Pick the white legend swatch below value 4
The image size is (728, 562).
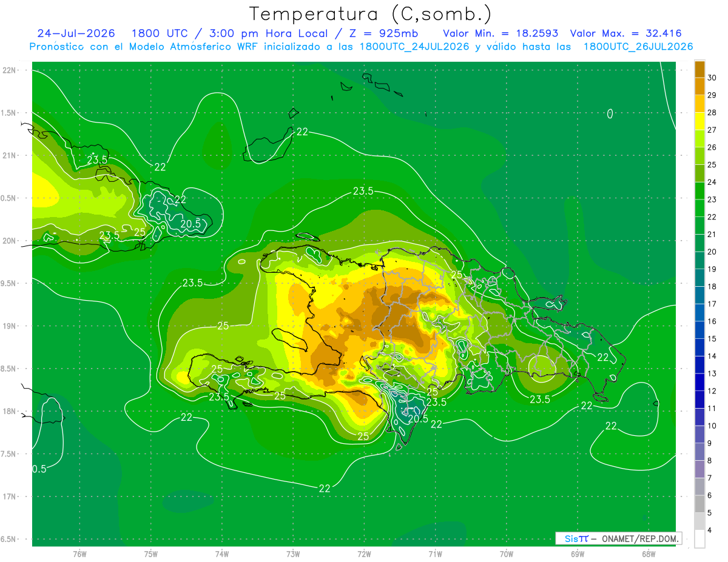[699, 539]
